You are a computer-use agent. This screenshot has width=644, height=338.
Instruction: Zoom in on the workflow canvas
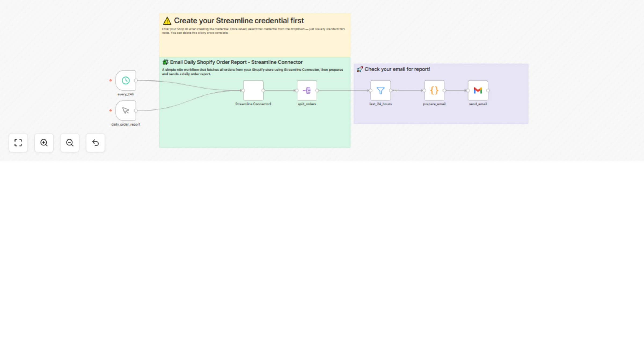44,143
